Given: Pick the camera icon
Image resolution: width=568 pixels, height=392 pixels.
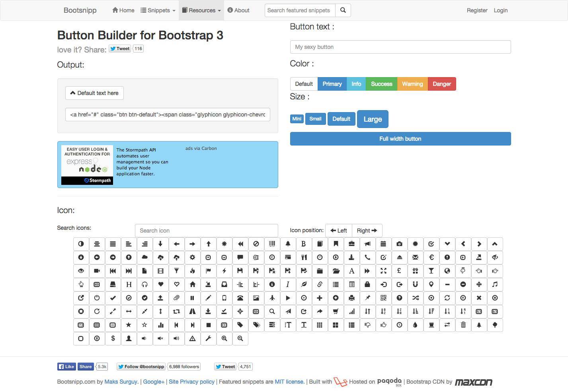Looking at the screenshot, I should click(x=399, y=244).
